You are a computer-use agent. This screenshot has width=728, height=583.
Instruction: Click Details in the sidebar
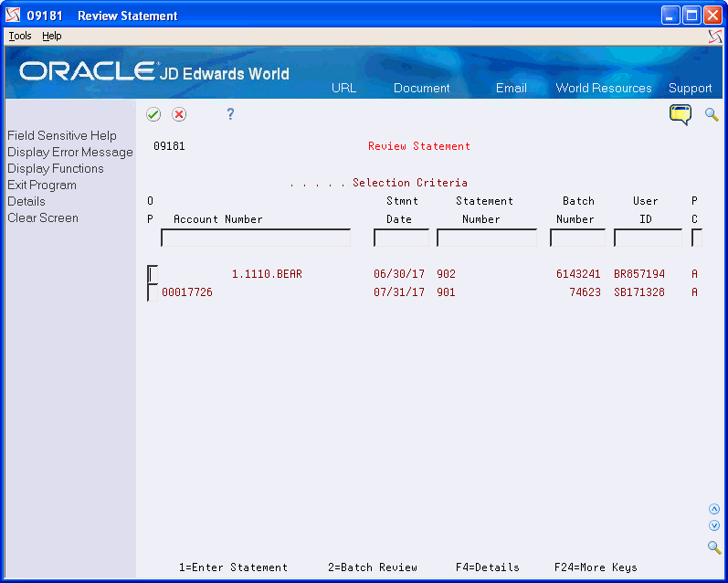[x=26, y=202]
